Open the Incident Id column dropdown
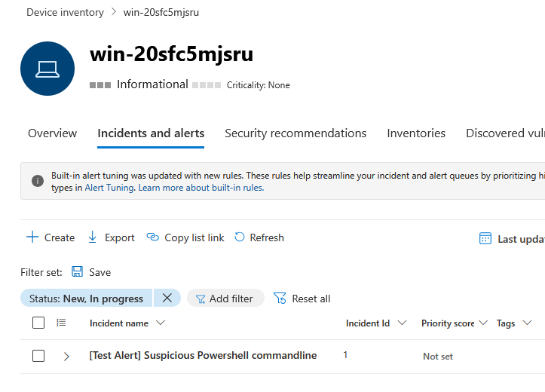This screenshot has height=392, width=545. pos(402,323)
